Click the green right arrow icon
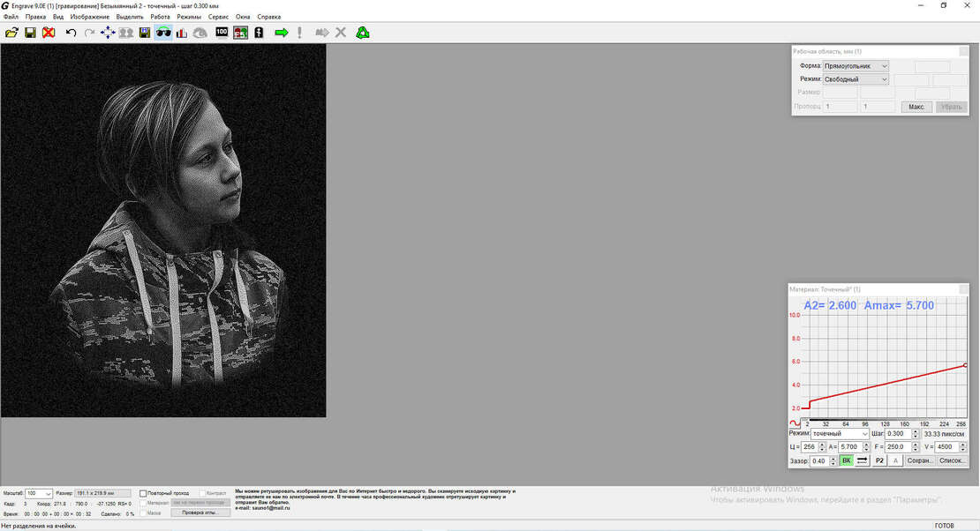 tap(281, 33)
